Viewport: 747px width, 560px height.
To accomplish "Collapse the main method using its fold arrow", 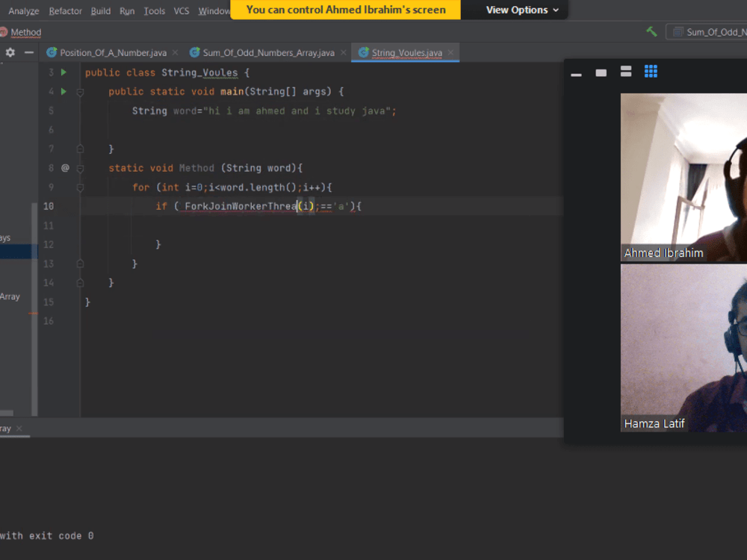I will coord(80,91).
